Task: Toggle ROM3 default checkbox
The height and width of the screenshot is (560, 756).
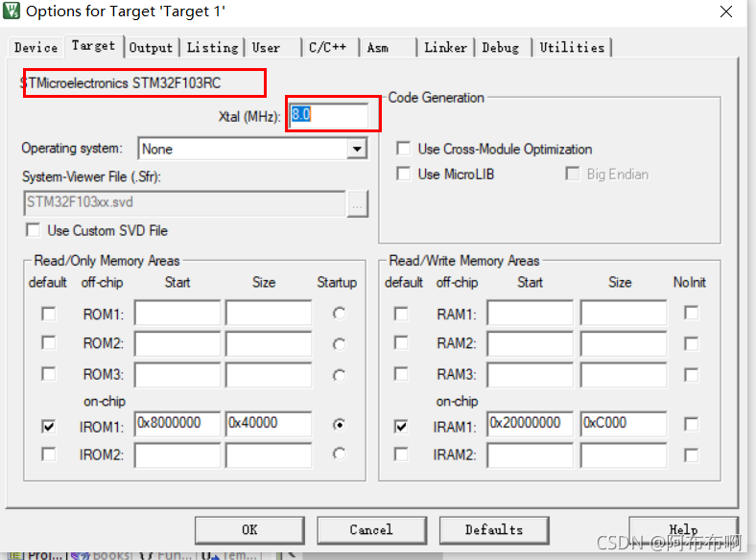Action: click(49, 374)
